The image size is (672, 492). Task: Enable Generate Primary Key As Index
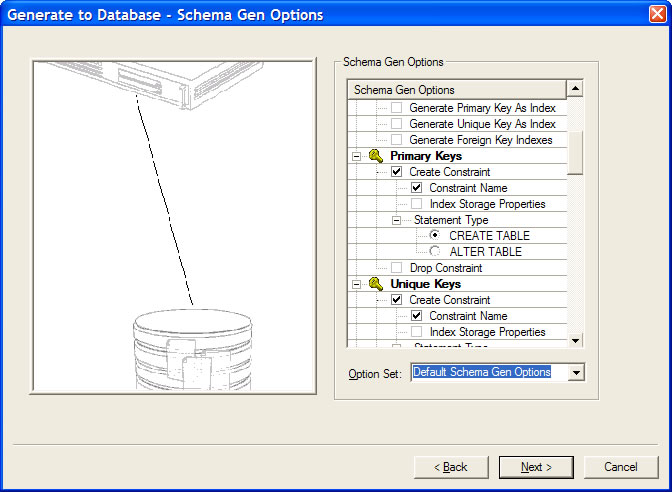click(x=397, y=108)
